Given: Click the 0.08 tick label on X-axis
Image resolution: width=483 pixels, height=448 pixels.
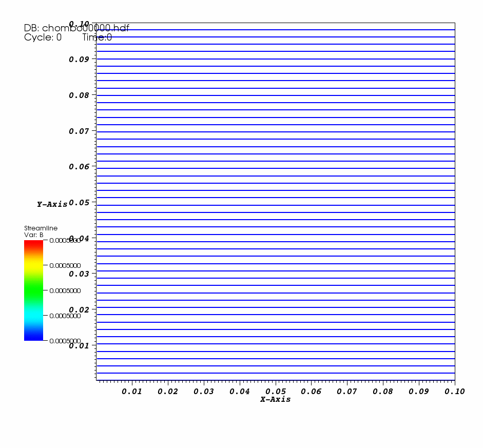Looking at the screenshot, I should [383, 392].
